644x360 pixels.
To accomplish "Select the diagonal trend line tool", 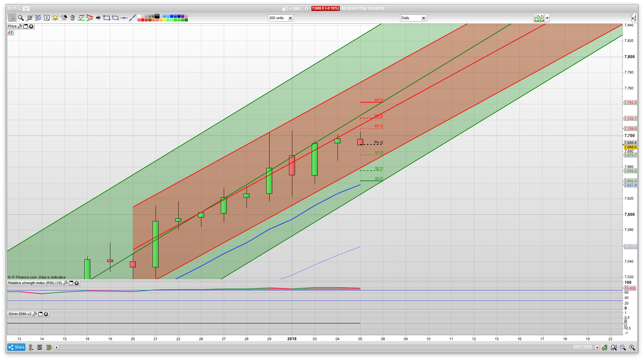I will 132,18.
